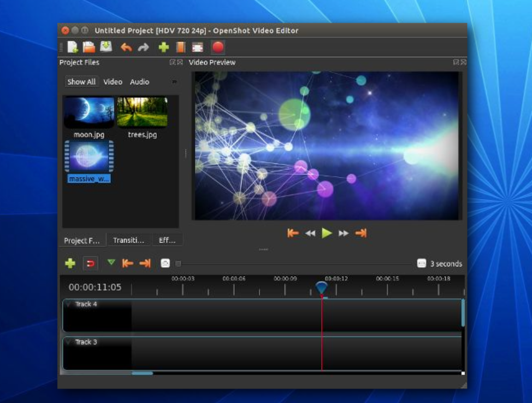Jump to start in the video preview
The height and width of the screenshot is (403, 532).
(293, 233)
